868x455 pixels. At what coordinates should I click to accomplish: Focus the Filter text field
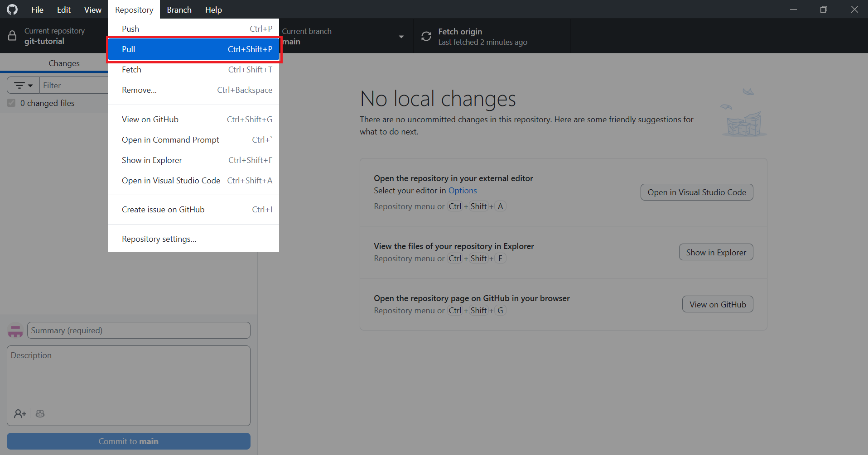[x=74, y=85]
